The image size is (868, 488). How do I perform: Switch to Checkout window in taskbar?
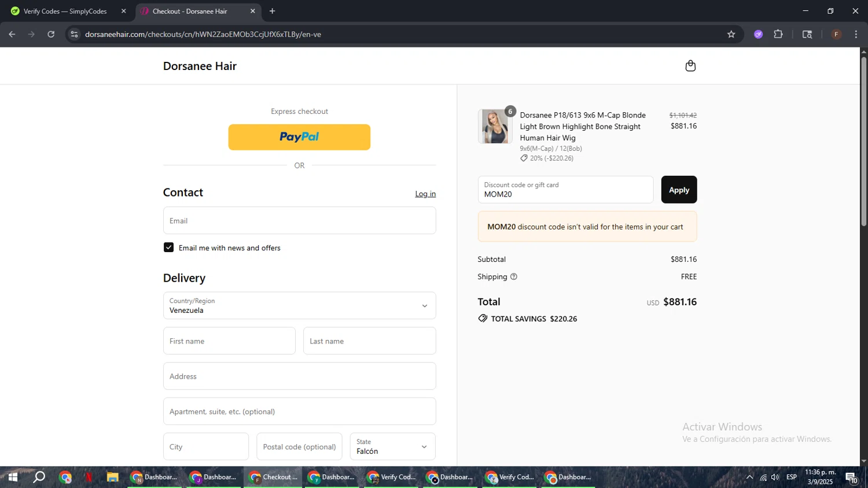273,477
